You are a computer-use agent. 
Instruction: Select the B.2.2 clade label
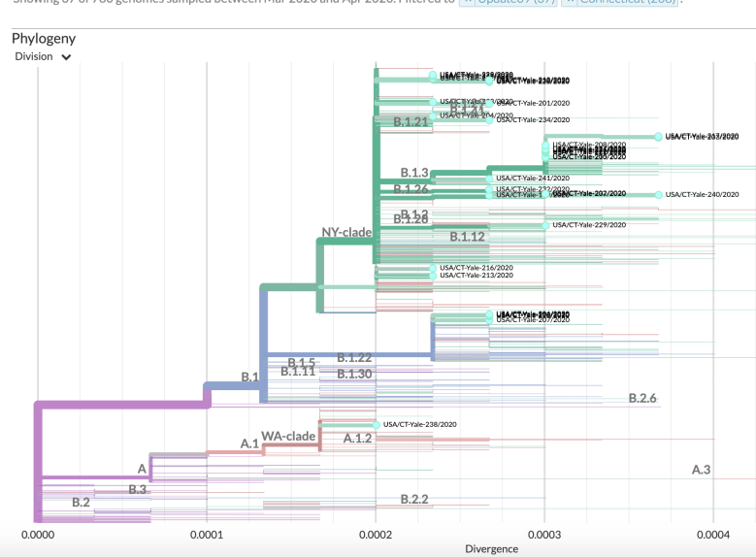point(414,499)
